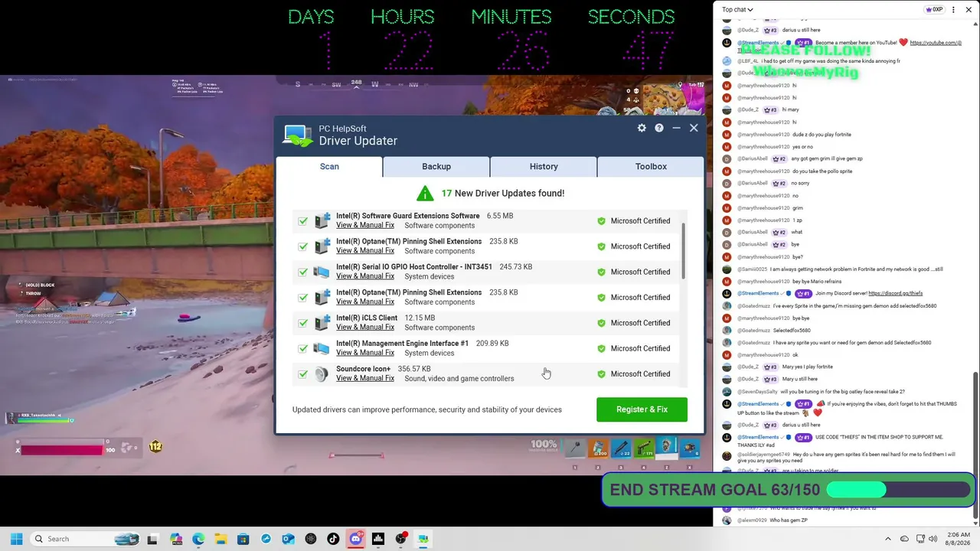Open Driver Updater settings gear
The height and width of the screenshot is (551, 980).
(642, 128)
